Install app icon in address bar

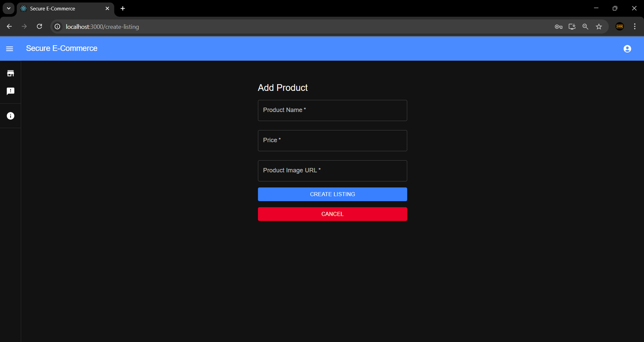[x=572, y=27]
